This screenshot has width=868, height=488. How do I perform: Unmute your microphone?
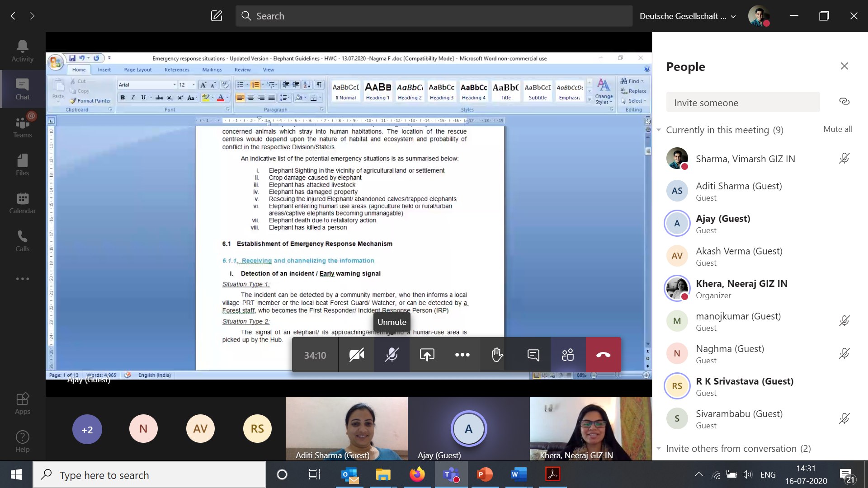point(392,355)
